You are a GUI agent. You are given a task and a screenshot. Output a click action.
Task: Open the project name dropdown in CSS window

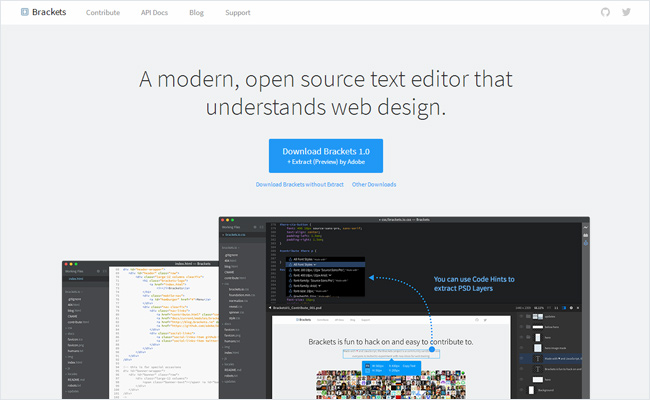click(230, 247)
